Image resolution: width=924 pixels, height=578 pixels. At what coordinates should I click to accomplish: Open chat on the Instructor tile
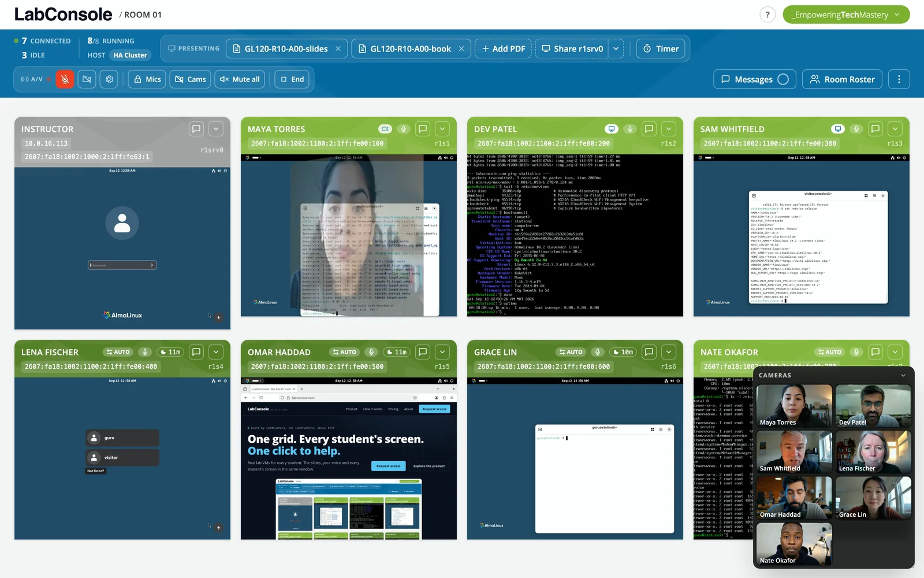[196, 129]
